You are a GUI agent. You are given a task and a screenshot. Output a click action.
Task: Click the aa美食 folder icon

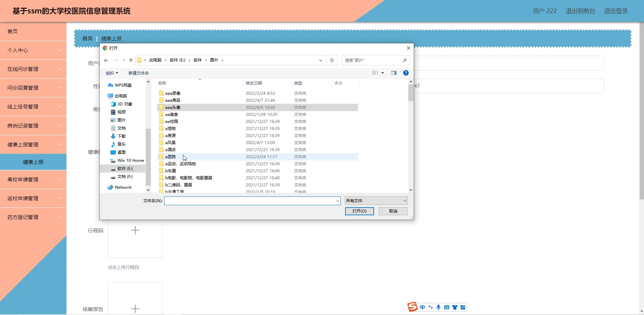pos(161,115)
